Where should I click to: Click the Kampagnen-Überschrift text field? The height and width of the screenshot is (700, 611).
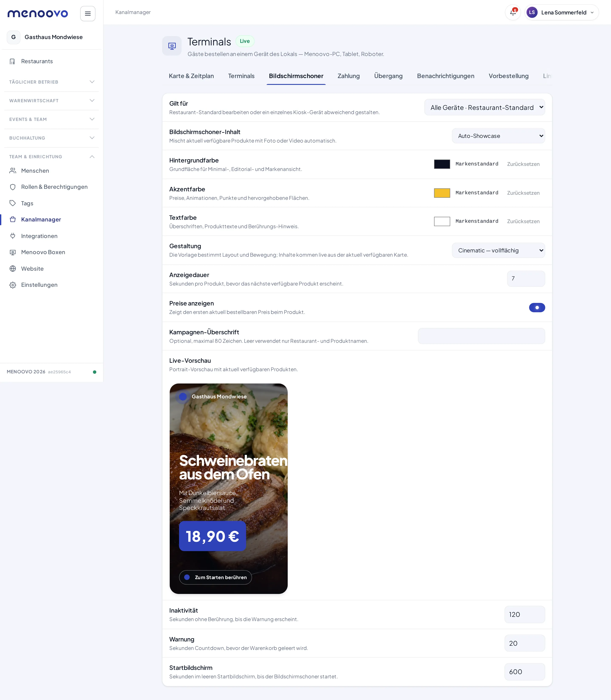(x=481, y=336)
